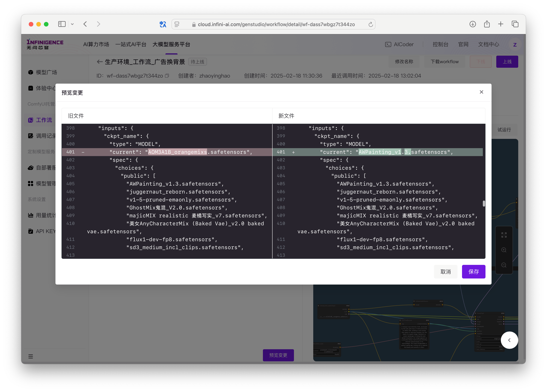Click the canvas fullscreen expand icon

coord(504,235)
